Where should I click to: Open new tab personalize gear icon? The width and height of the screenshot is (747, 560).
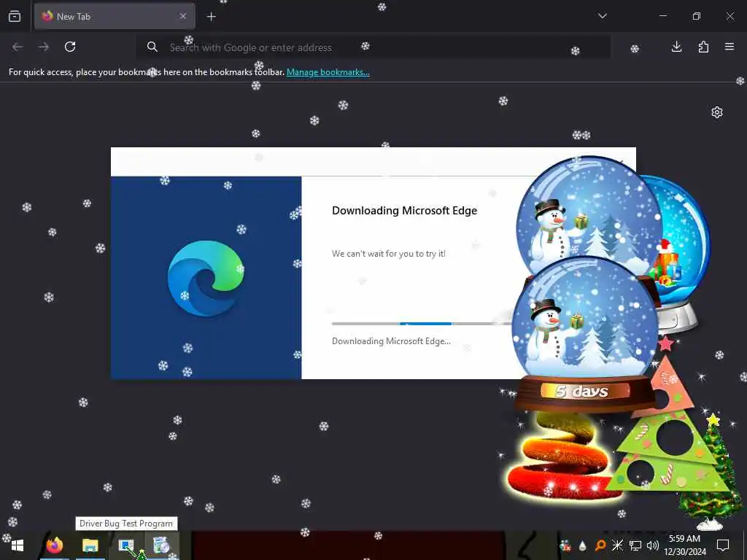[717, 112]
